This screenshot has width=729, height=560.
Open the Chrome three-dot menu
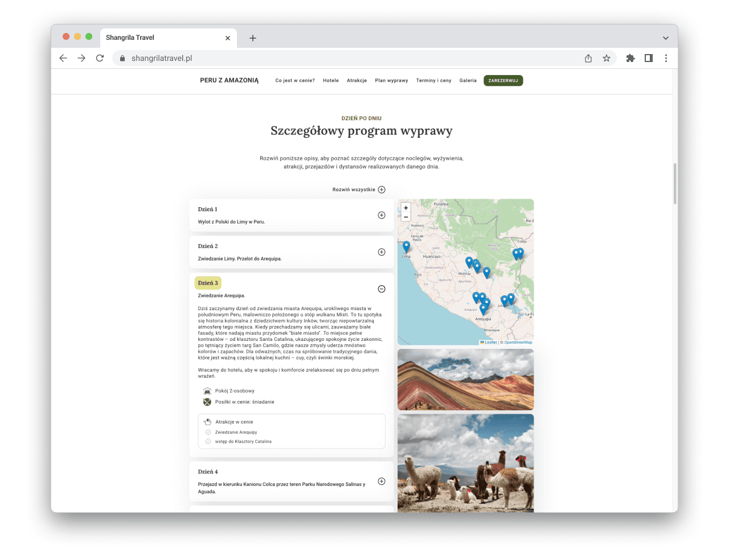coord(666,58)
